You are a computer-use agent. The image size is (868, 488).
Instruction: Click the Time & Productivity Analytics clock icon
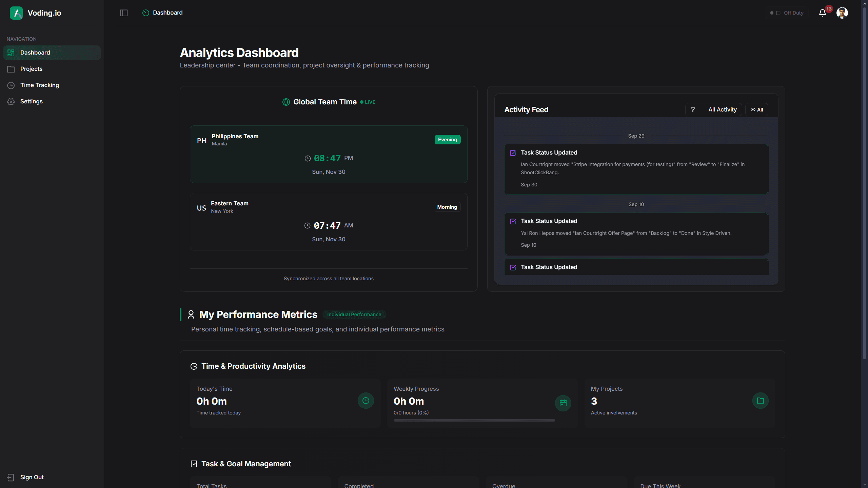194,366
